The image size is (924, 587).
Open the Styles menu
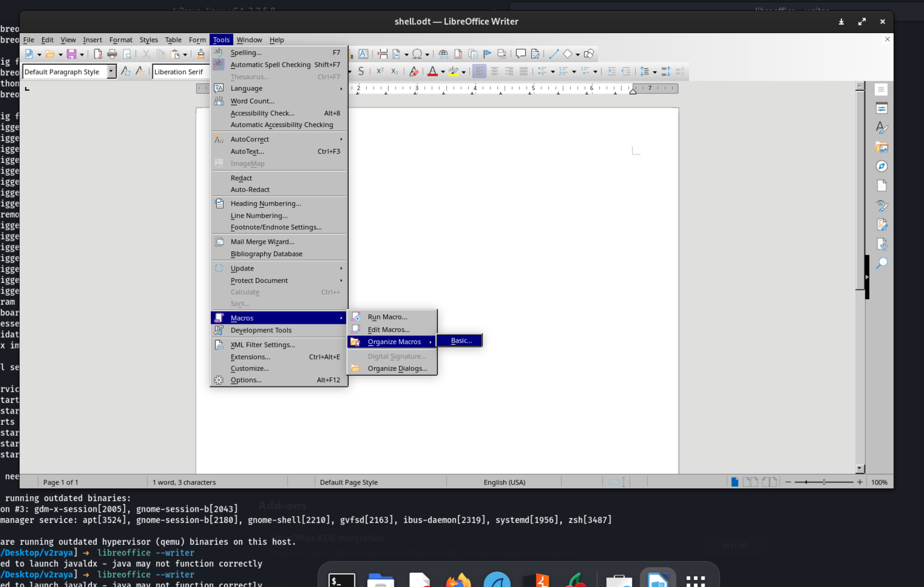[x=148, y=40]
